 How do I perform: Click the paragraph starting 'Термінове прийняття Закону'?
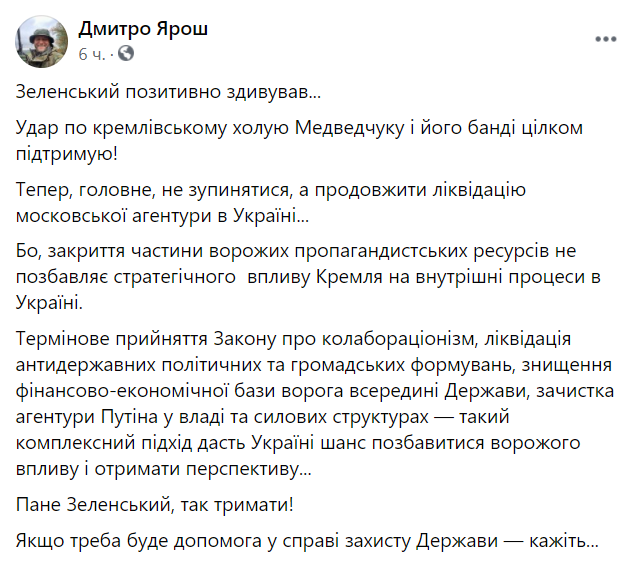(x=315, y=403)
